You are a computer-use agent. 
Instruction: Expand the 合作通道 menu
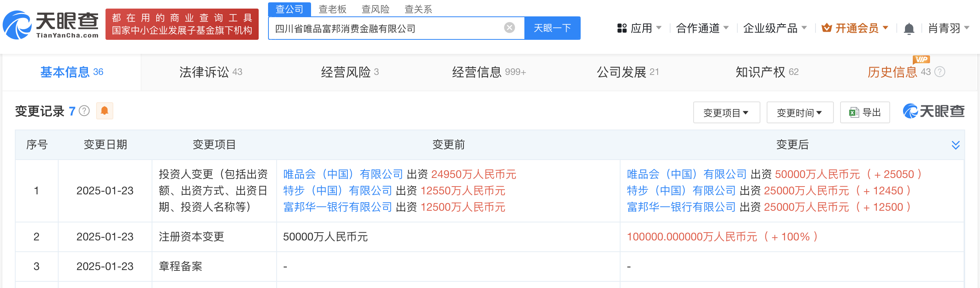(702, 28)
